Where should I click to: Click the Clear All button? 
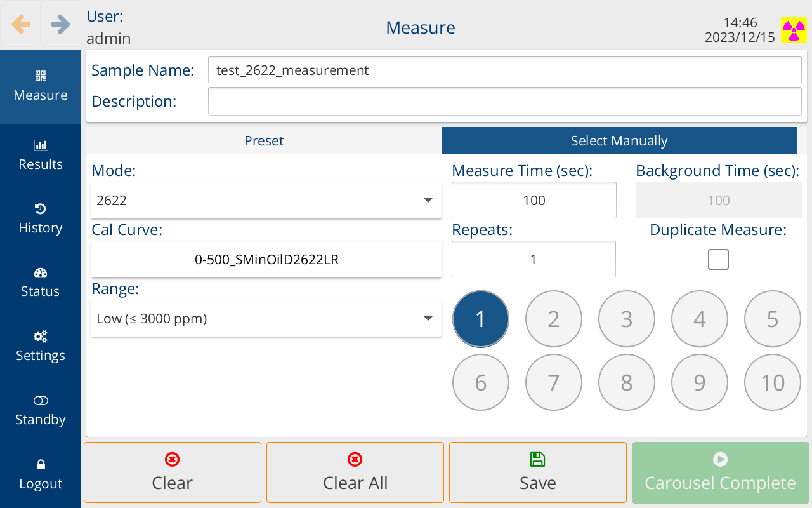355,472
